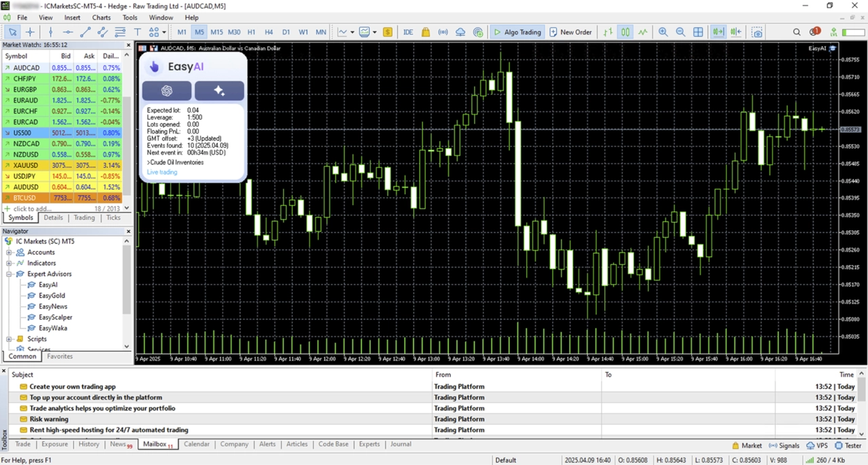Viewport: 868px width, 465px height.
Task: Select the trendline drawing tool
Action: [85, 32]
